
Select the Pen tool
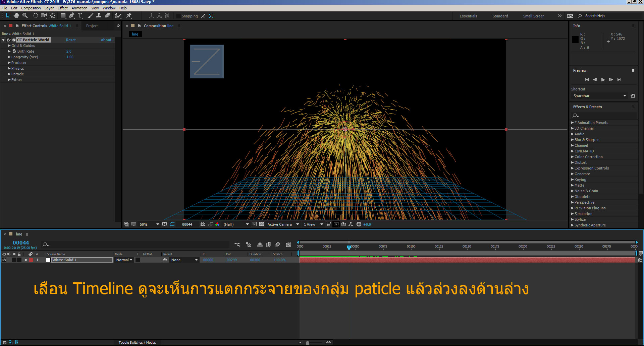point(71,16)
